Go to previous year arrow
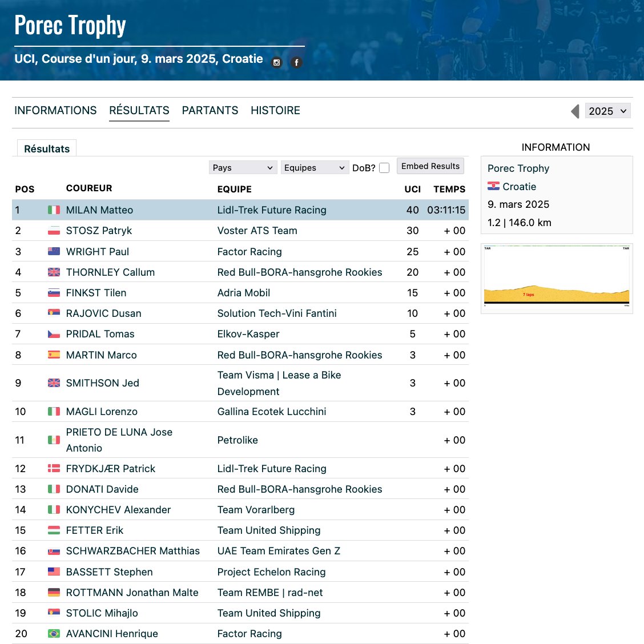Image resolution: width=644 pixels, height=644 pixels. 575,111
